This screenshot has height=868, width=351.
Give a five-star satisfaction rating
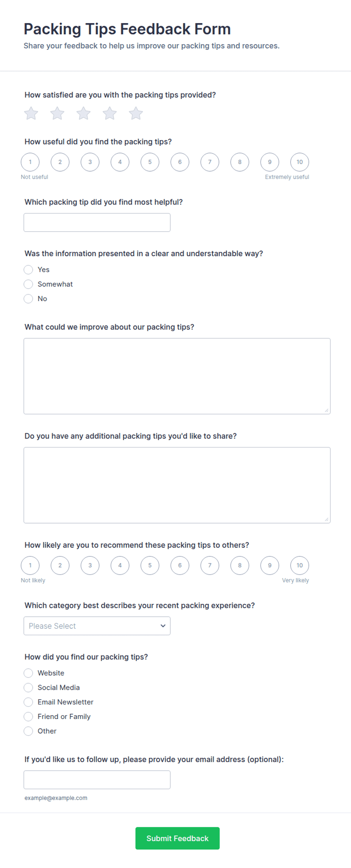[x=136, y=113]
